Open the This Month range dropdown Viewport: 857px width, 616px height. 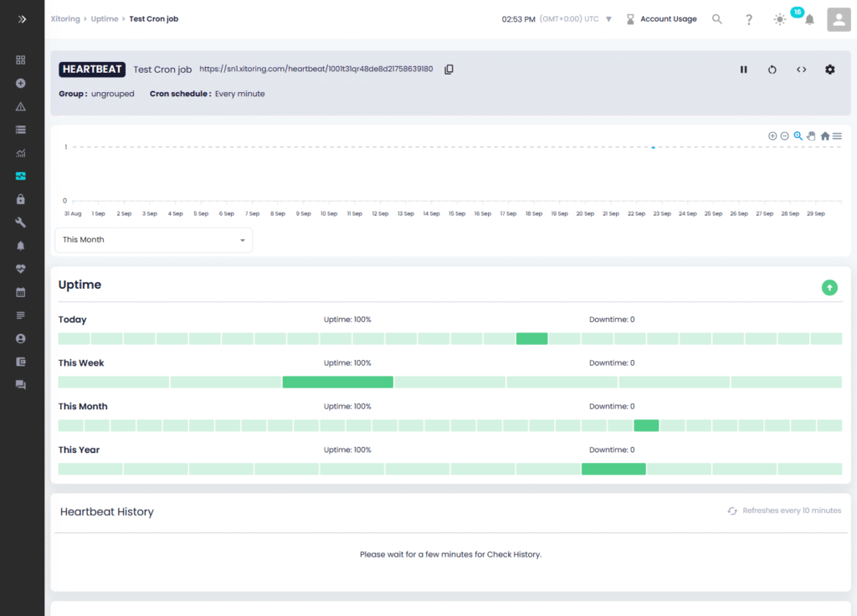154,240
